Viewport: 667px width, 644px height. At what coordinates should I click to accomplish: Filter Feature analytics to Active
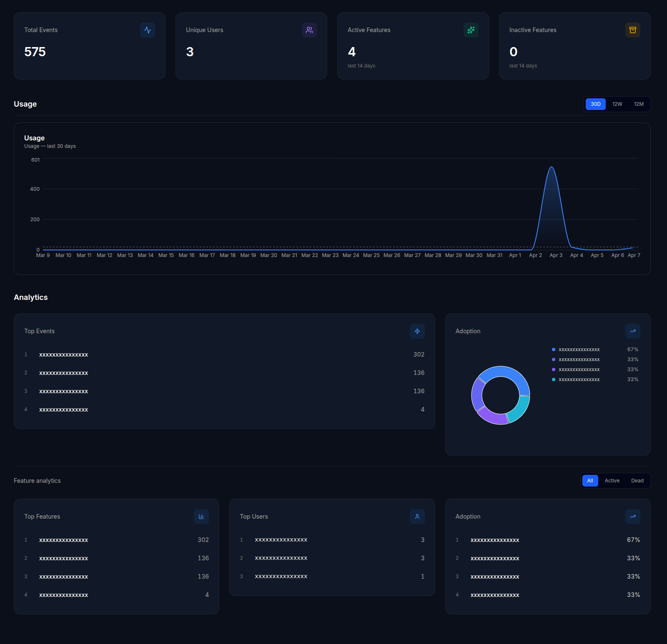click(612, 481)
